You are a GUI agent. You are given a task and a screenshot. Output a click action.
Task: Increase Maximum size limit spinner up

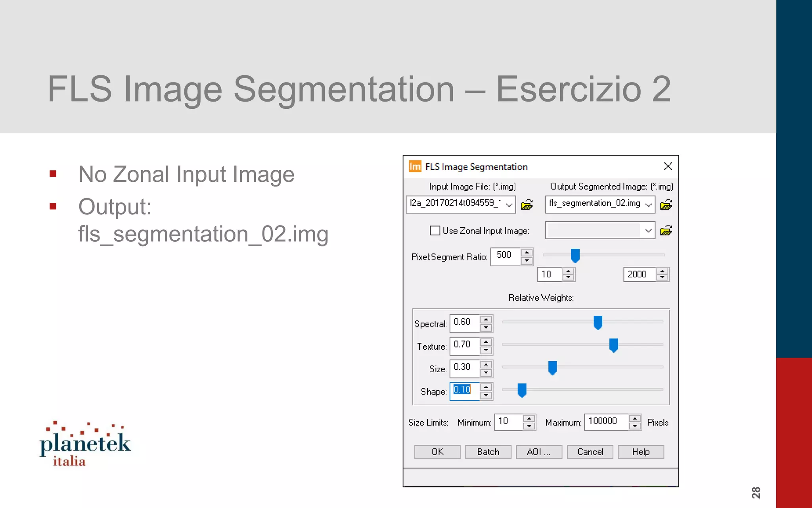(635, 418)
